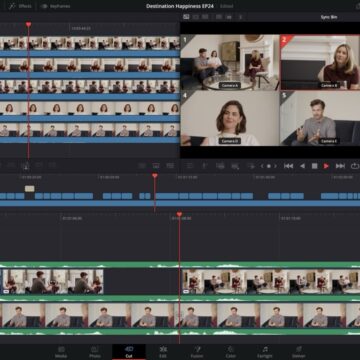Select multicam angle 1 wide shot
This screenshot has height=360, width=360.
[x=230, y=62]
